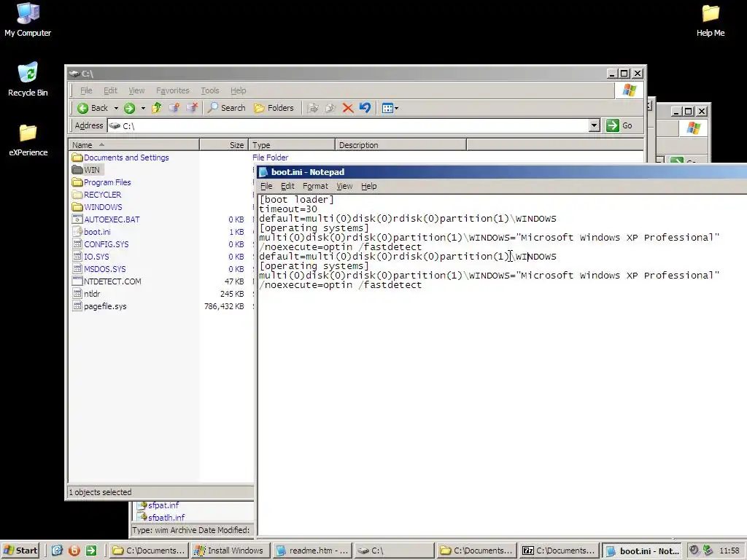Sort by the Size column header
Image resolution: width=747 pixels, height=560 pixels.
[x=224, y=145]
